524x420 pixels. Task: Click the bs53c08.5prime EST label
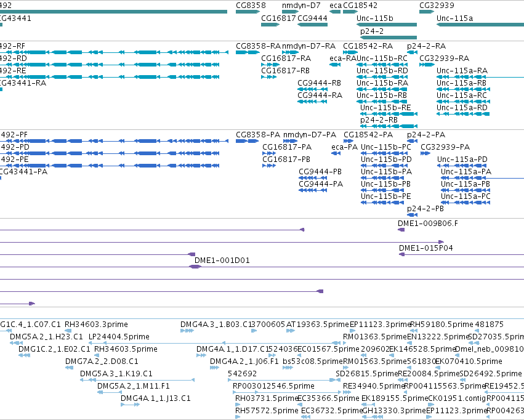click(312, 361)
